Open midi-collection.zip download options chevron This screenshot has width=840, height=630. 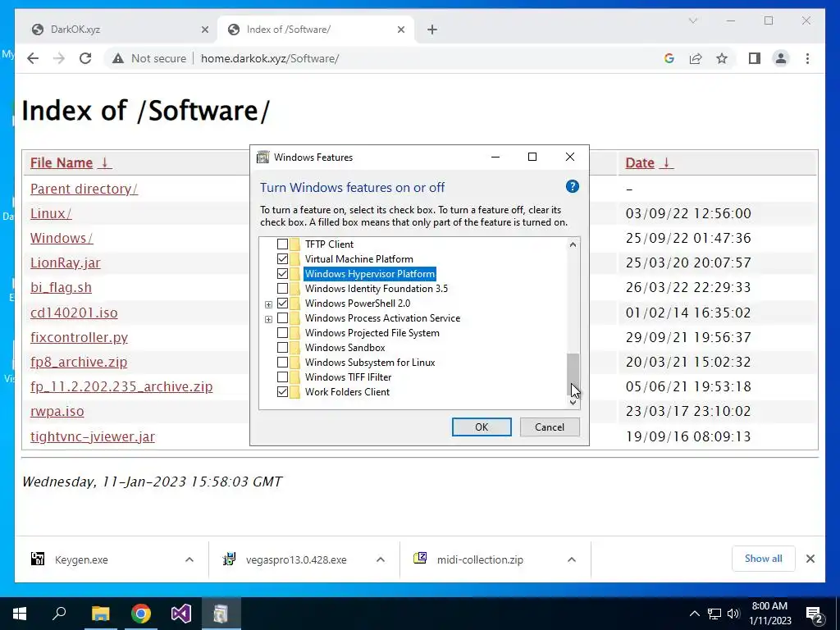tap(572, 559)
